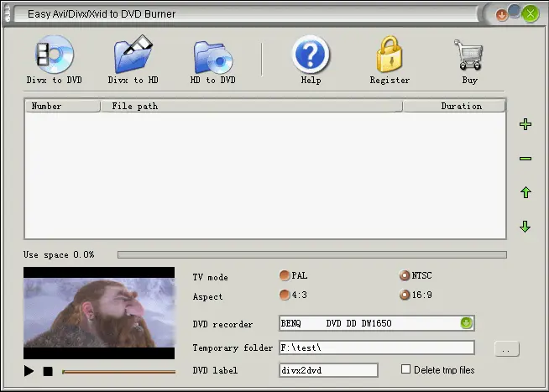This screenshot has height=392, width=549.
Task: Move file down with green arrow
Action: pyautogui.click(x=525, y=227)
